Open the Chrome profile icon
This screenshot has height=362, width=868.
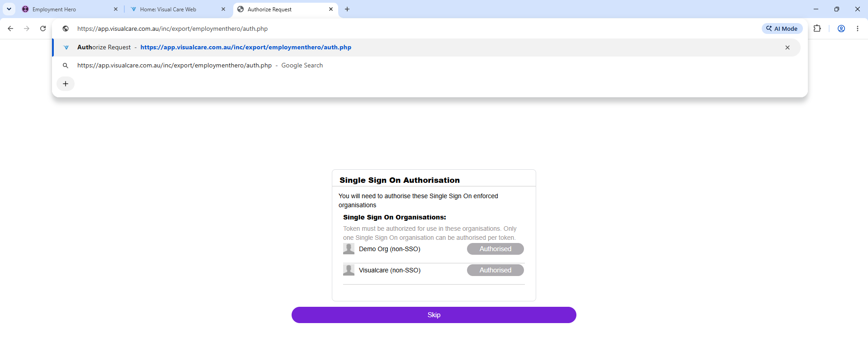841,29
